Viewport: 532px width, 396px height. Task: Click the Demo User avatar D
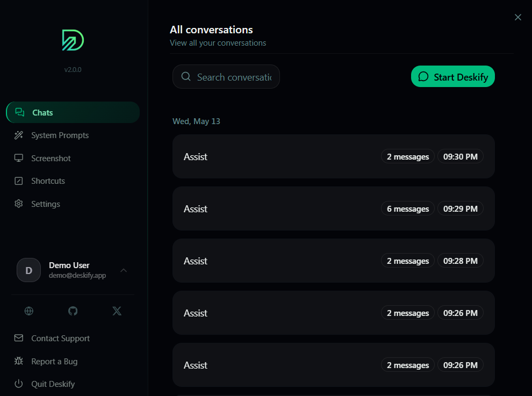[29, 270]
